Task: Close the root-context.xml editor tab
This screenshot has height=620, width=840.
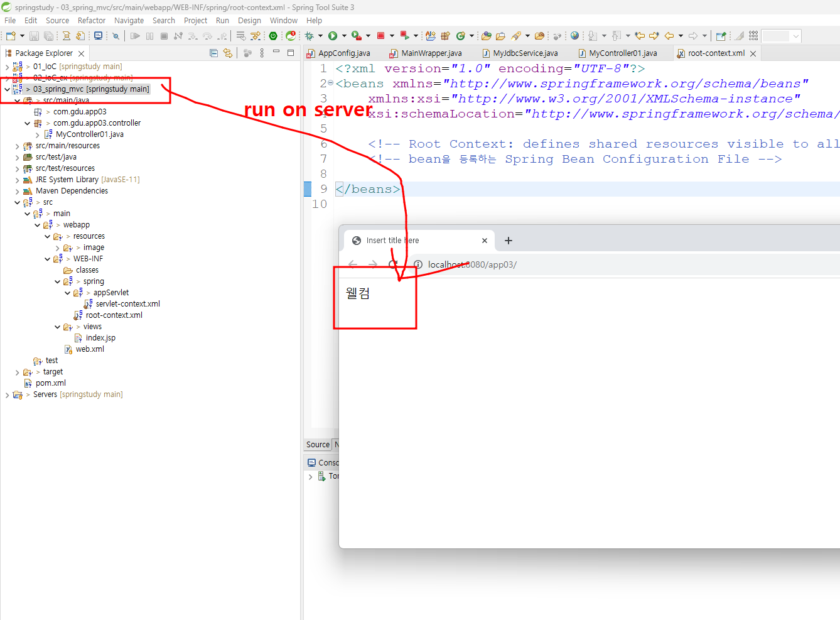Action: click(x=753, y=53)
